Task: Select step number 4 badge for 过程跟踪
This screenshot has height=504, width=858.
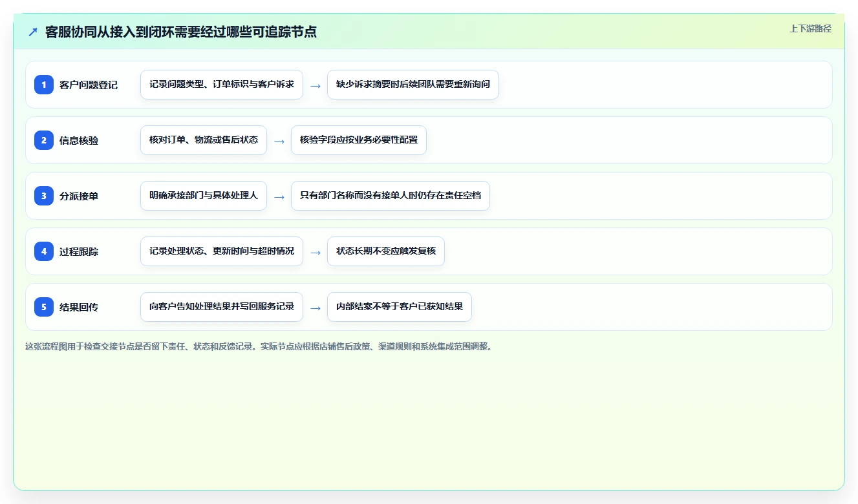Action: click(x=44, y=251)
